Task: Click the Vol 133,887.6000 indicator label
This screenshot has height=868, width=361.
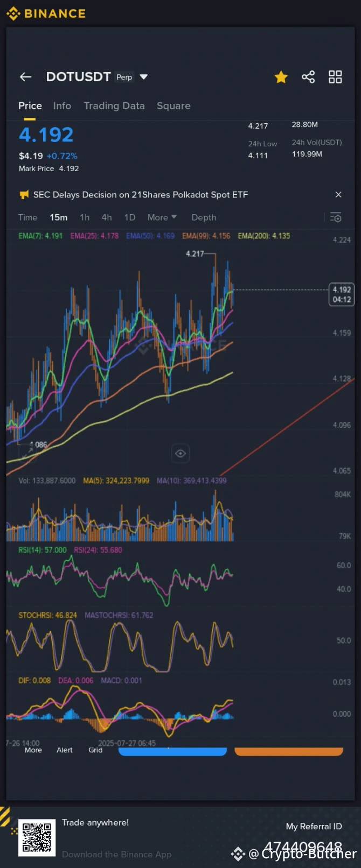Action: pyautogui.click(x=47, y=481)
